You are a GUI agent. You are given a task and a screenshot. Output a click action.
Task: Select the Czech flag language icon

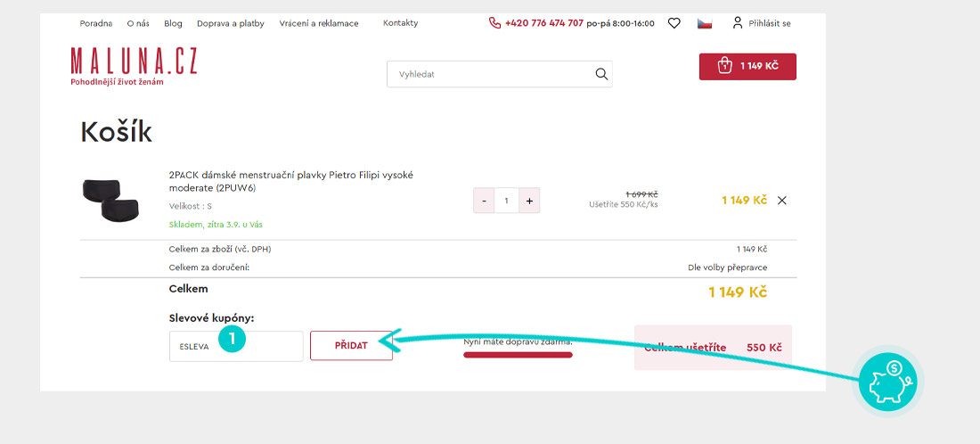pyautogui.click(x=704, y=23)
